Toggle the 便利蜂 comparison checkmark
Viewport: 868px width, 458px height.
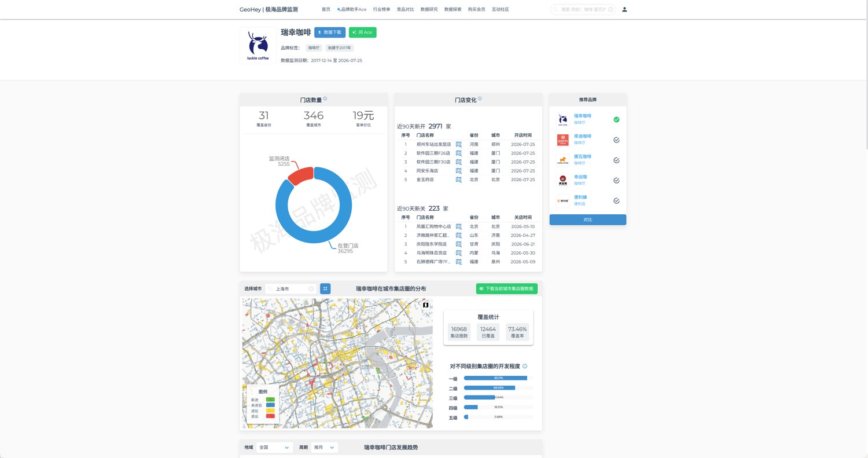[616, 201]
